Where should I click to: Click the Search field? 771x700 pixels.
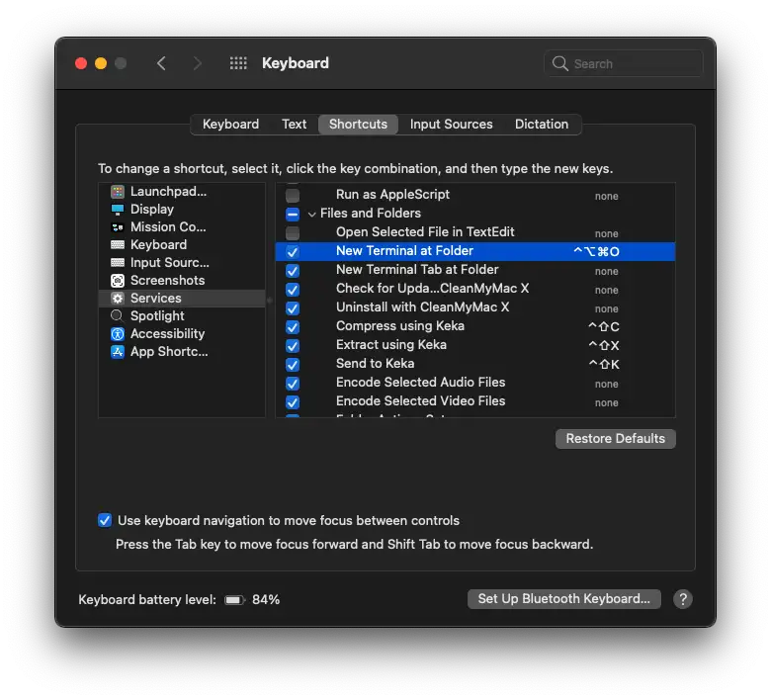tap(624, 63)
